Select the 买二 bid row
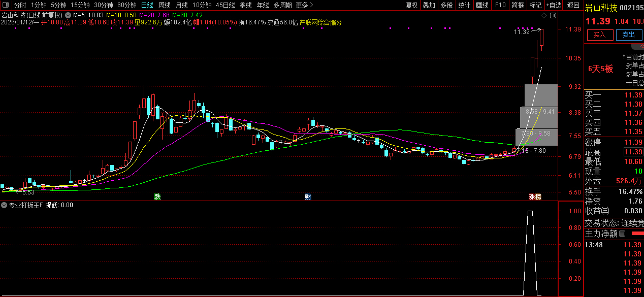 [x=614, y=104]
